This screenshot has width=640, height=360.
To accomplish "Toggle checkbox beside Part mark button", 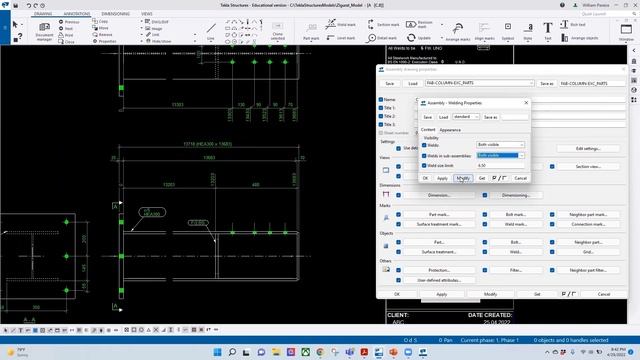I will (398, 214).
